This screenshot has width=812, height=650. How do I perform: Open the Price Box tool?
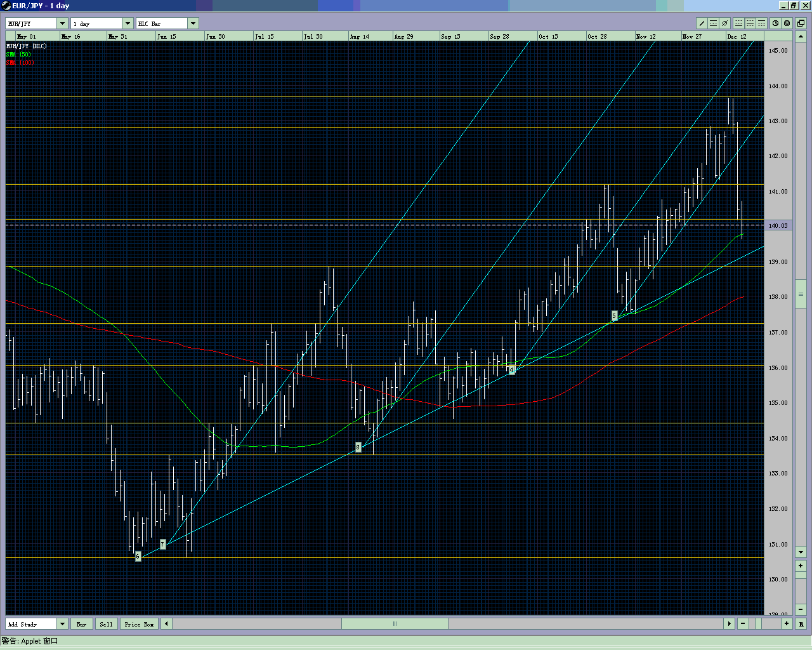coord(138,623)
